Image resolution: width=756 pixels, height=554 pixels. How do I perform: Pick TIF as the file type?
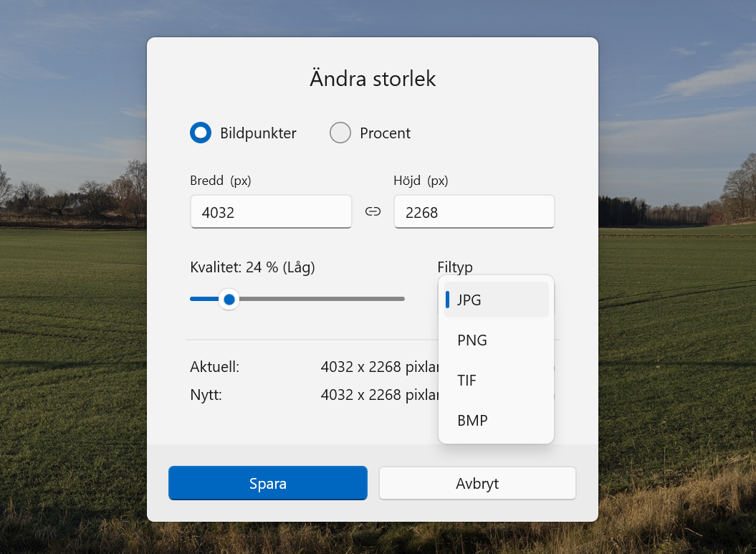tap(496, 380)
